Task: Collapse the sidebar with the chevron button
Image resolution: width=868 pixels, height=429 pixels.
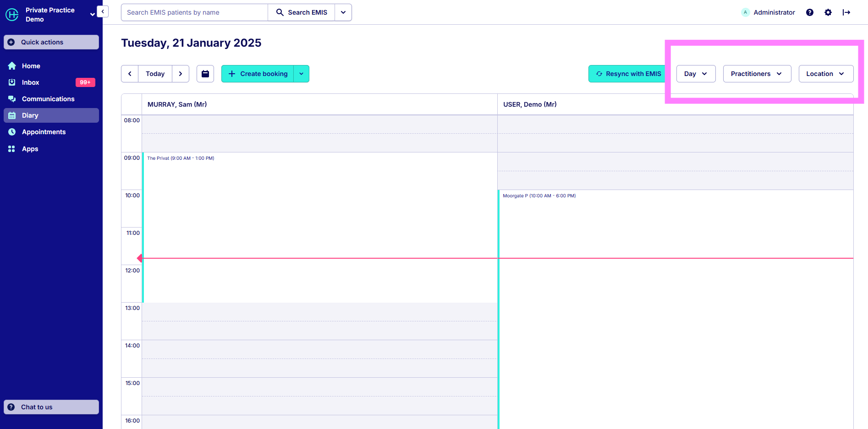Action: tap(103, 11)
